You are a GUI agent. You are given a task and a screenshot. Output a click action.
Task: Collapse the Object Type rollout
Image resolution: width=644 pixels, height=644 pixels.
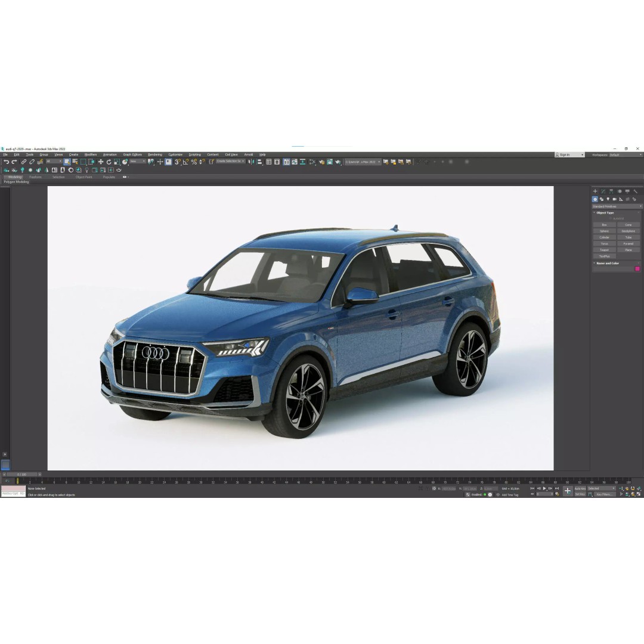click(605, 213)
